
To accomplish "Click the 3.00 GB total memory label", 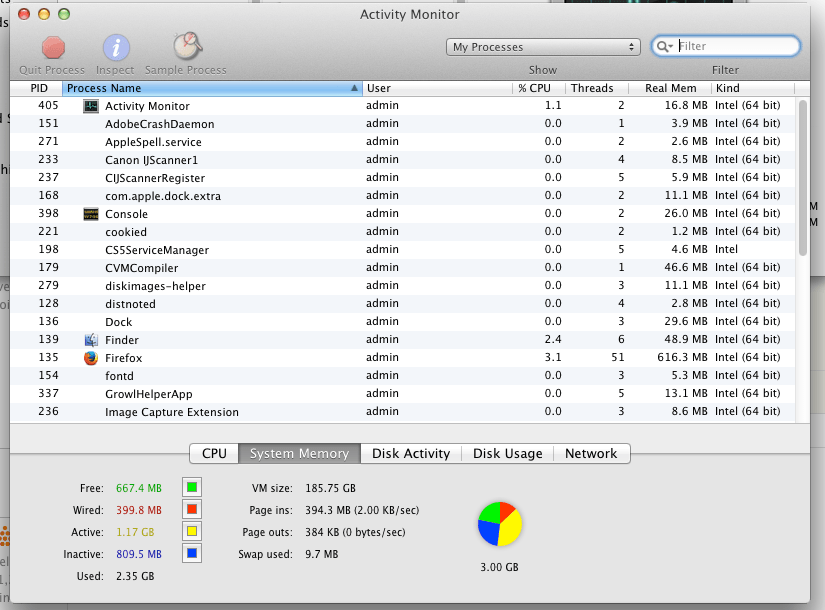I will (499, 567).
